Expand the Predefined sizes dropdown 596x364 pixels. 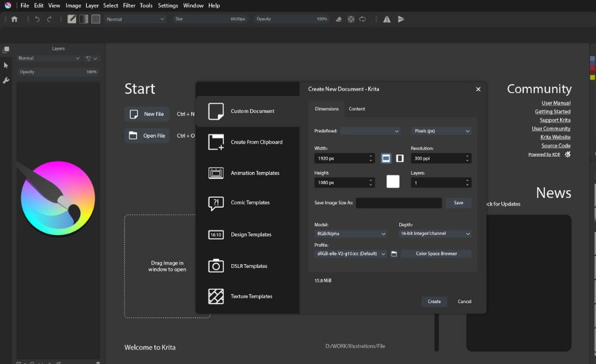[370, 131]
